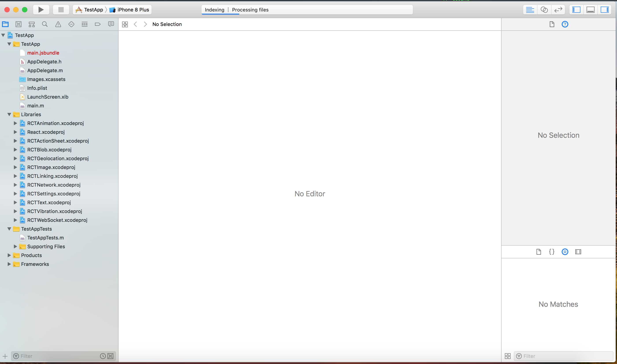The height and width of the screenshot is (364, 617).
Task: Show the Project navigator
Action: point(6,24)
